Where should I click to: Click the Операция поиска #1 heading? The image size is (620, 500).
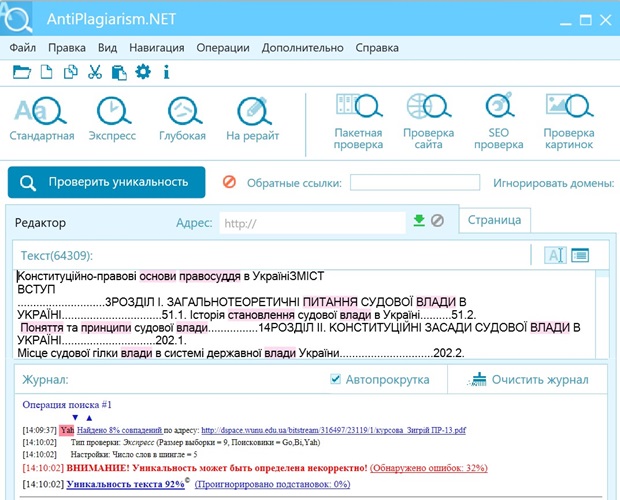pos(67,404)
